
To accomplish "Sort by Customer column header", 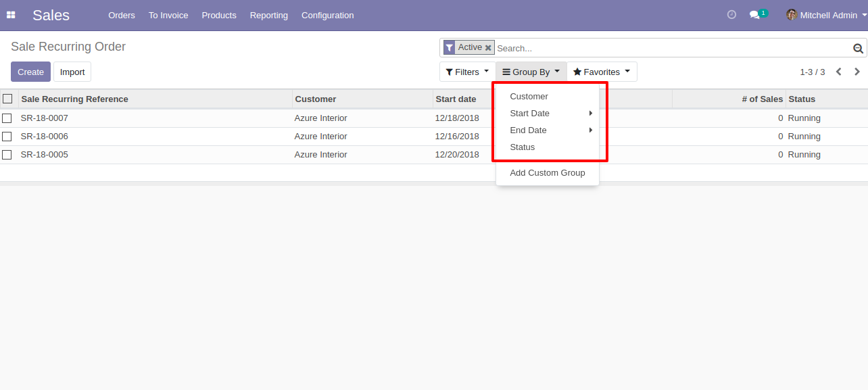I will pyautogui.click(x=362, y=99).
